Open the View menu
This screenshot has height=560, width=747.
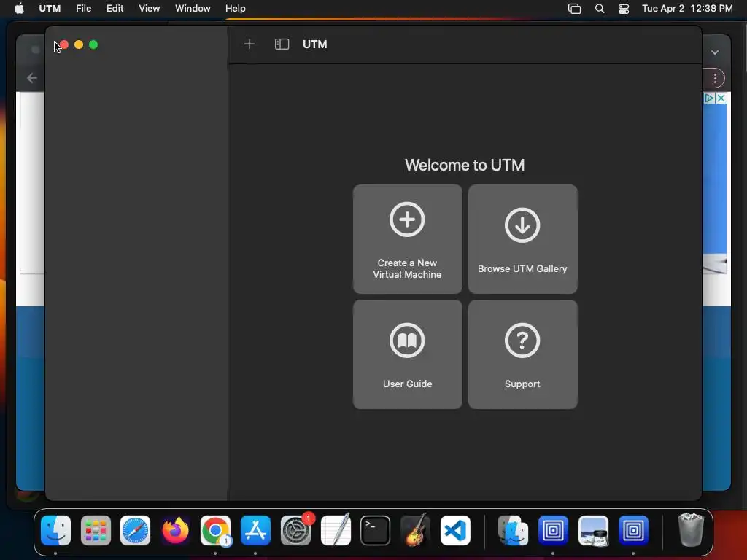[149, 9]
